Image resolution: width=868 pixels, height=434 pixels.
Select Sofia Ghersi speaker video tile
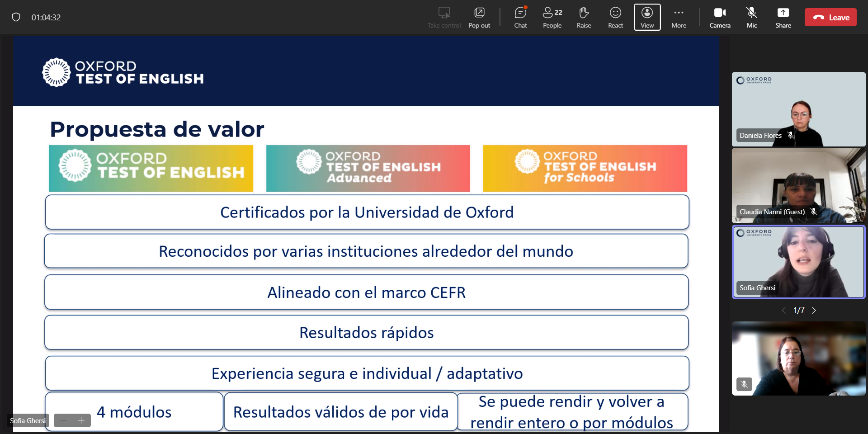pos(798,262)
